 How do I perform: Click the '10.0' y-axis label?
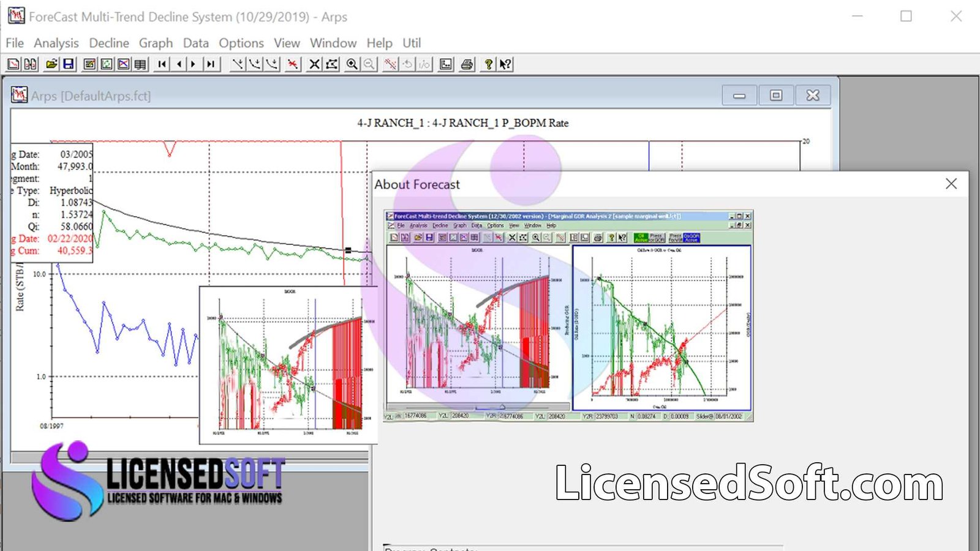(39, 274)
